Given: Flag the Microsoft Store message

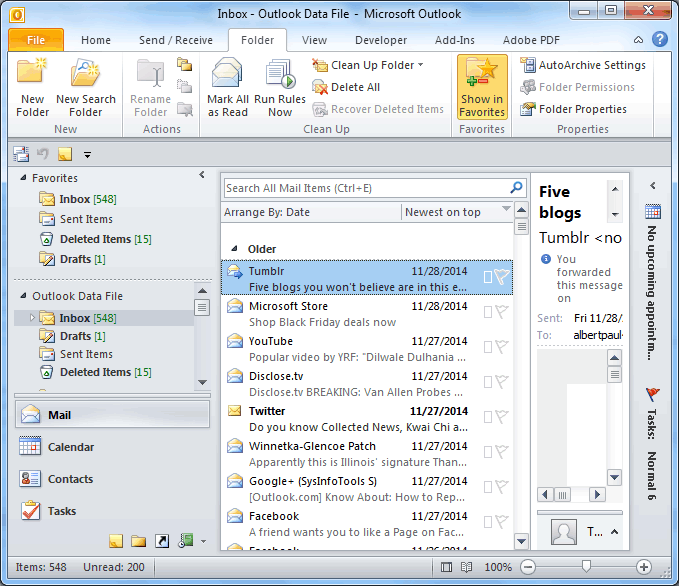Looking at the screenshot, I should (501, 312).
